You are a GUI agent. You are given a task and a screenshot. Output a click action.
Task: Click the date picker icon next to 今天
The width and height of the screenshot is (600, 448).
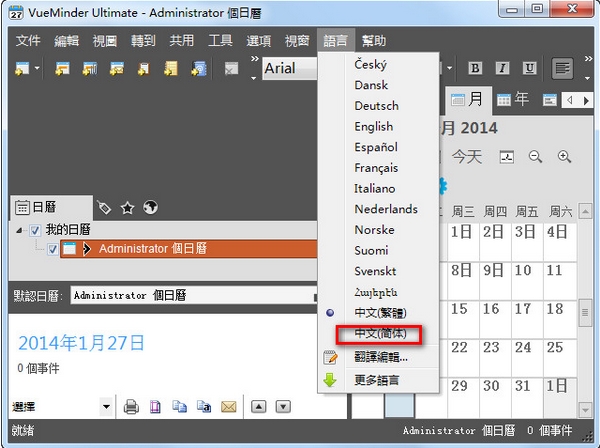pyautogui.click(x=507, y=157)
